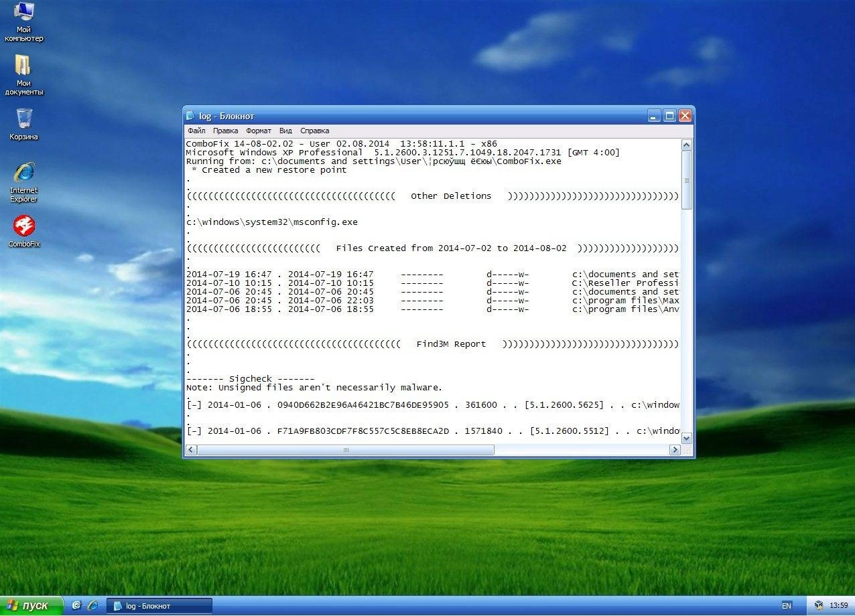Click the 2014-07-06 22:03 file entry row

[x=432, y=301]
